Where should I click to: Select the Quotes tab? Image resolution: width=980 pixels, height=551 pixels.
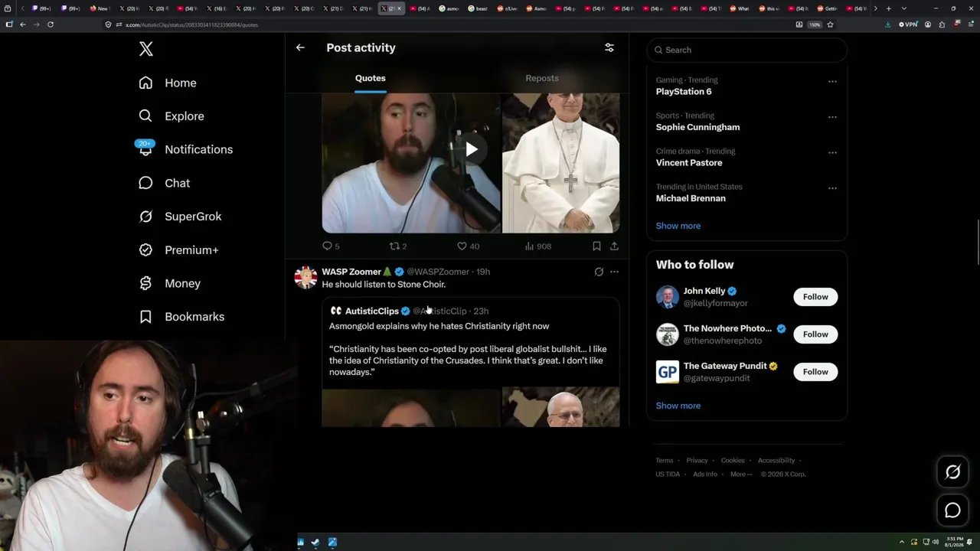click(371, 78)
